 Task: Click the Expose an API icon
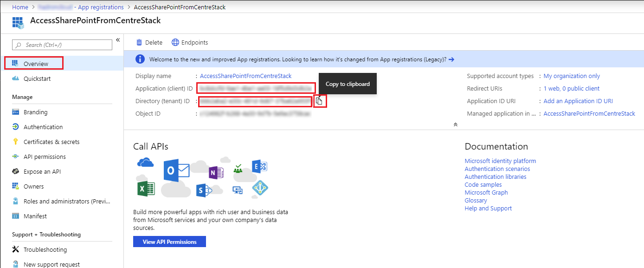pyautogui.click(x=15, y=171)
